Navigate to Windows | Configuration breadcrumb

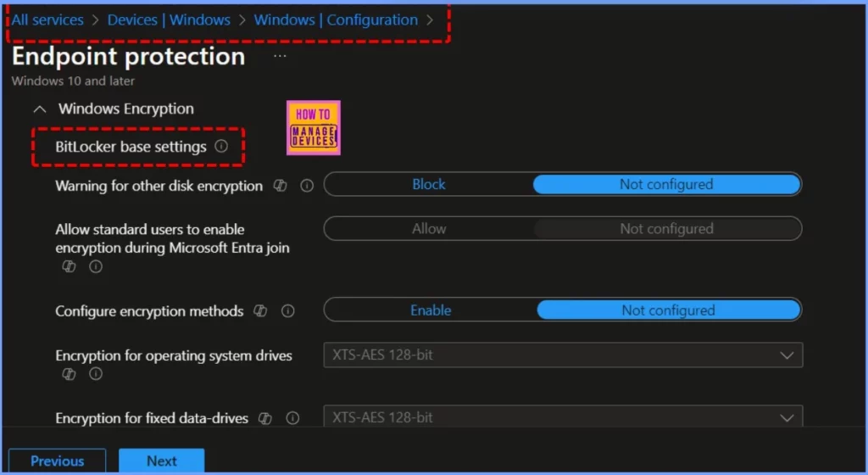tap(336, 20)
